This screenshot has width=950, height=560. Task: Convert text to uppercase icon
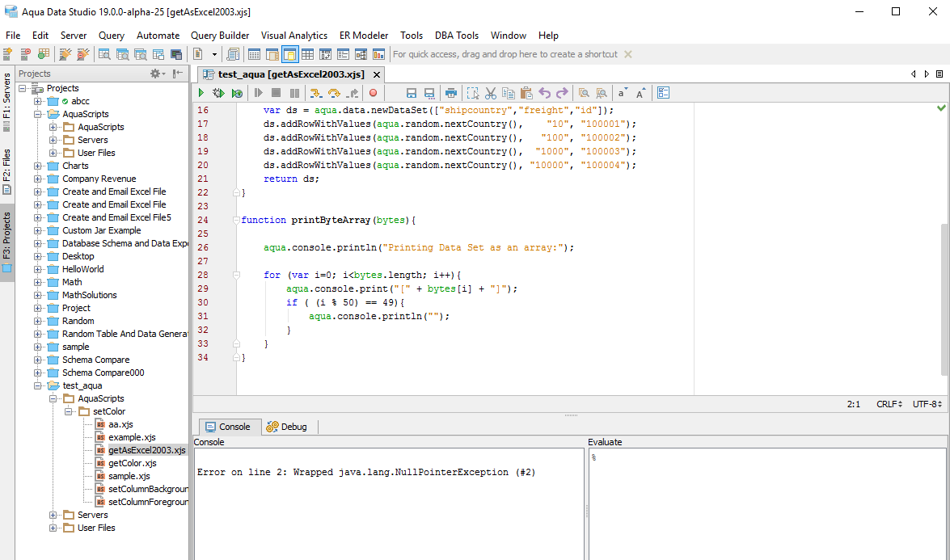[x=641, y=93]
